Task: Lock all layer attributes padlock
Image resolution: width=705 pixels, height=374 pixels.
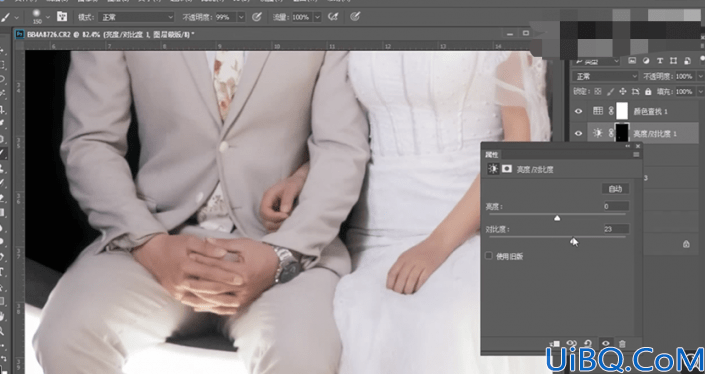Action: pos(648,91)
